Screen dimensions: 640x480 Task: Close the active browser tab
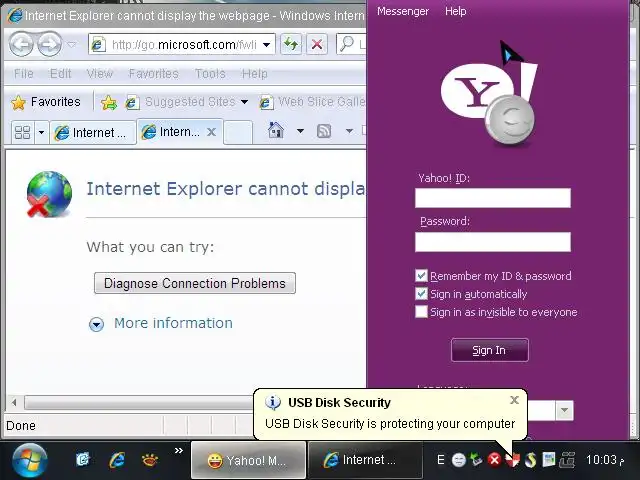(x=211, y=132)
